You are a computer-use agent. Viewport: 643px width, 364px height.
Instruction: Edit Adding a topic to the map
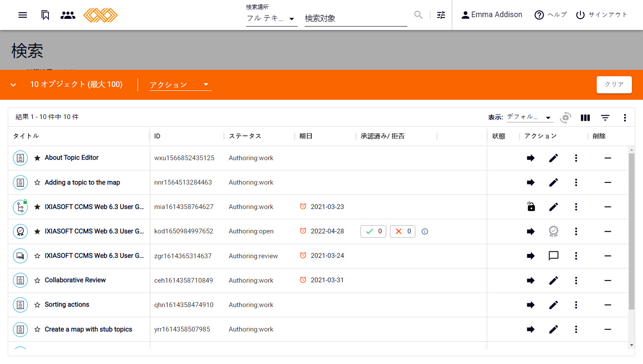coord(553,182)
